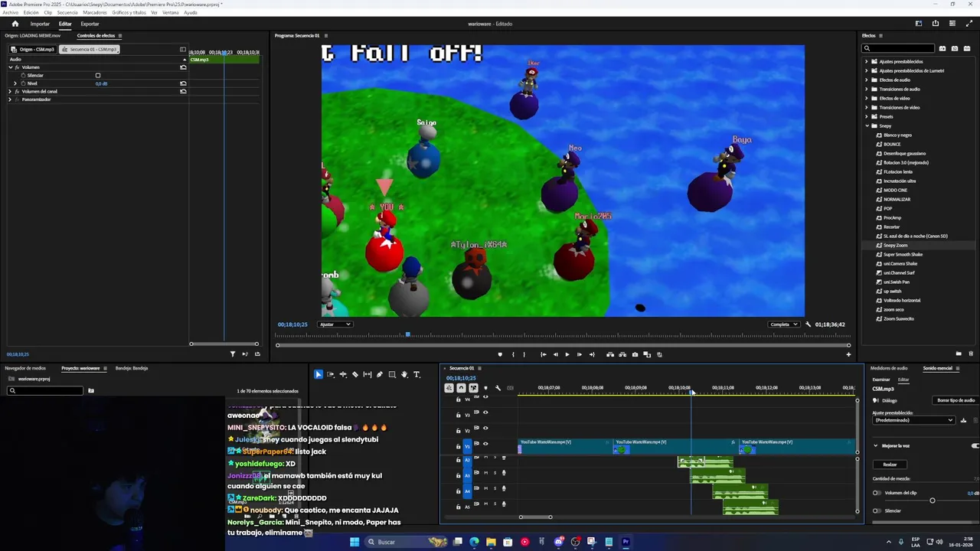
Task: Enable the Silenciar checkbox in Effect Controls
Action: (98, 75)
